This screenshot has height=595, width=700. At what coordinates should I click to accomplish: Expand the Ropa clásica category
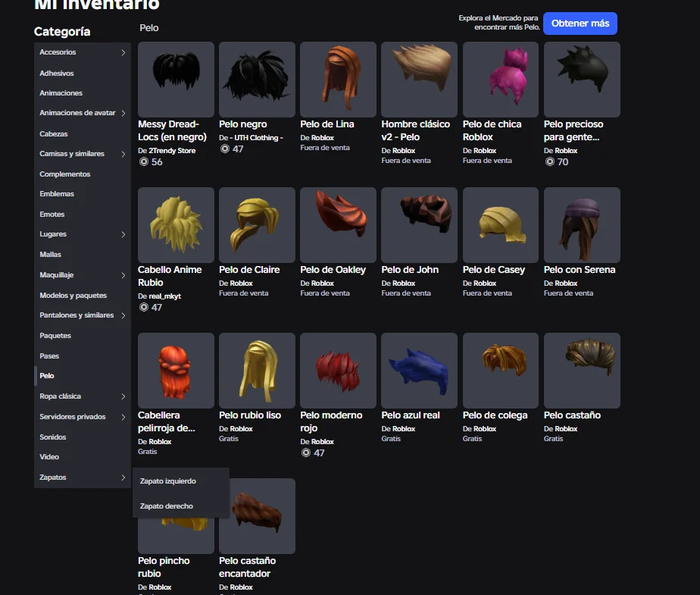(x=123, y=396)
